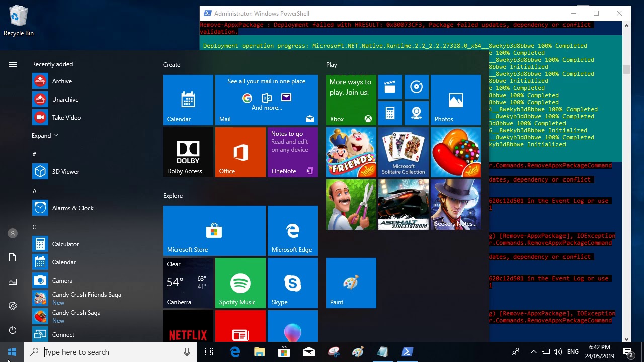Open the Photos tile
644x362 pixels.
pyautogui.click(x=456, y=100)
